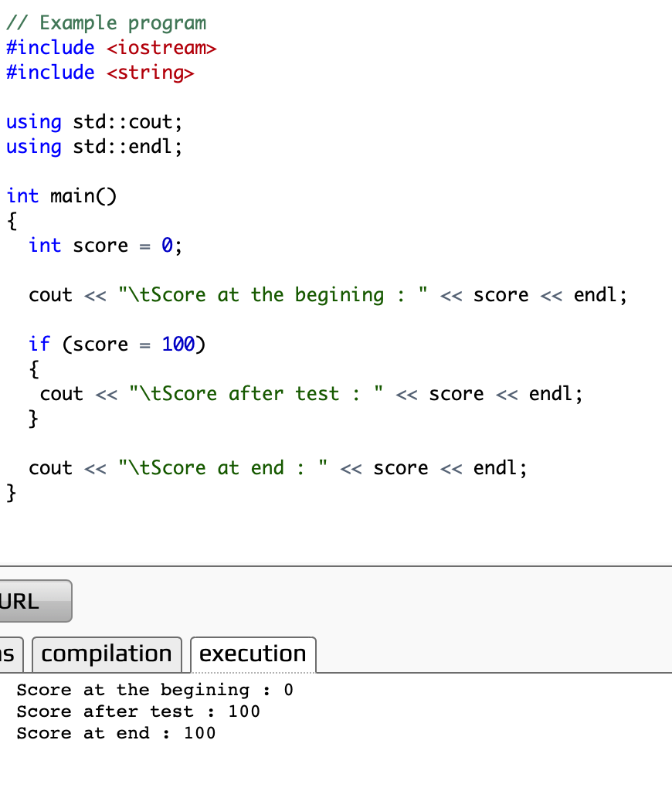The height and width of the screenshot is (808, 672).
Task: Select the \tScore after test string literal
Action: tap(236, 393)
